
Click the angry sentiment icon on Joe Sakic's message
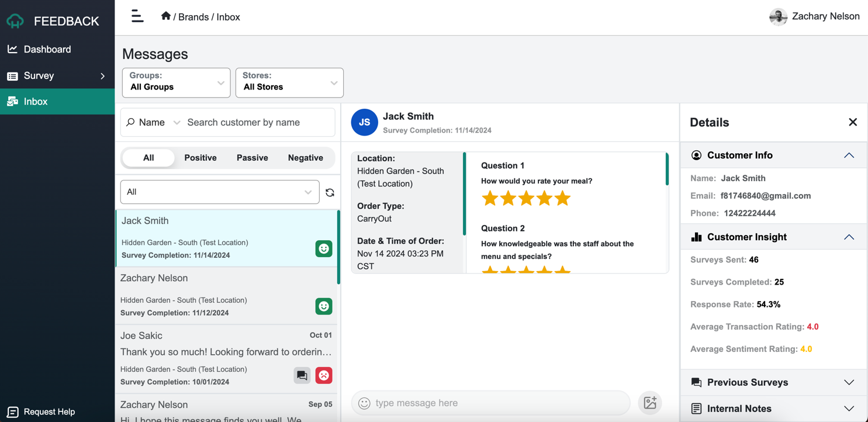coord(323,375)
